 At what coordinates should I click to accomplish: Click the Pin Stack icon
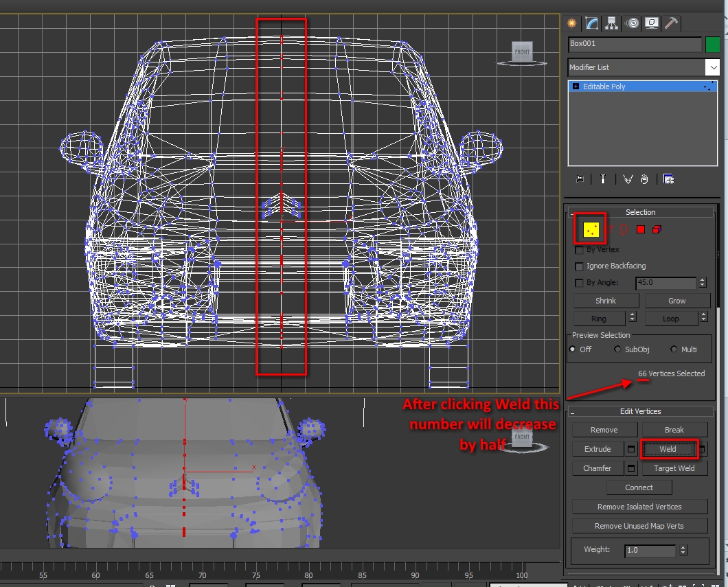click(579, 179)
